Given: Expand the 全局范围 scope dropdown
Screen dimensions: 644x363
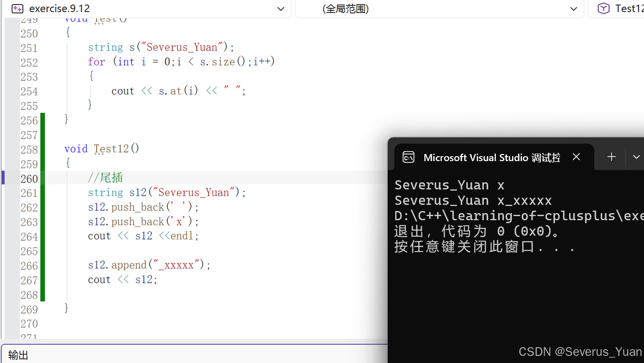Looking at the screenshot, I should [x=440, y=9].
